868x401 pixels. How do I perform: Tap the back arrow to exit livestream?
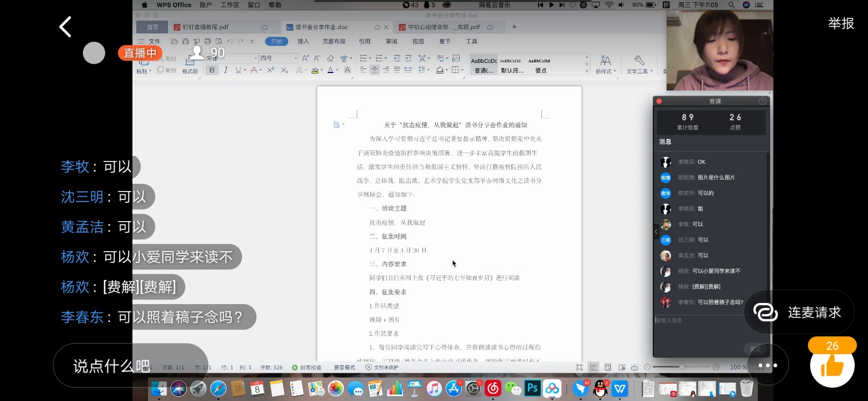pos(66,27)
